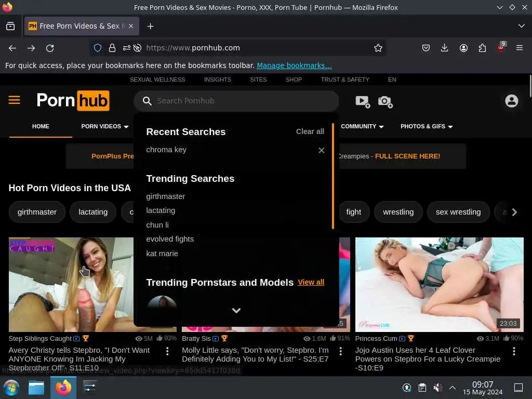Close the current browser tab

click(x=131, y=26)
